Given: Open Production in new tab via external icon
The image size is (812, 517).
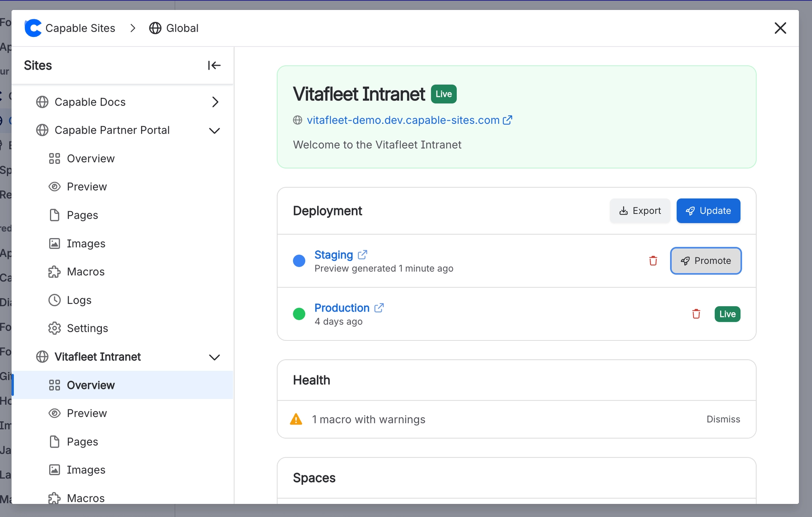Looking at the screenshot, I should (x=379, y=308).
